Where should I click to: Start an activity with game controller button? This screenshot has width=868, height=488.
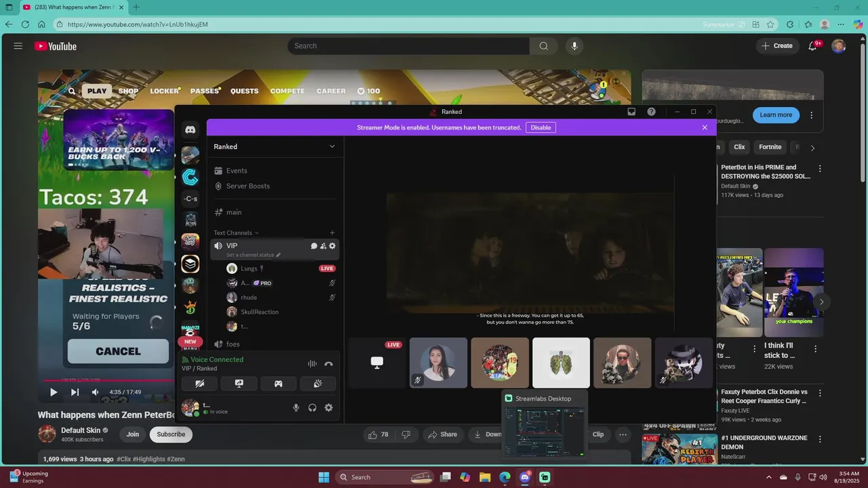278,384
